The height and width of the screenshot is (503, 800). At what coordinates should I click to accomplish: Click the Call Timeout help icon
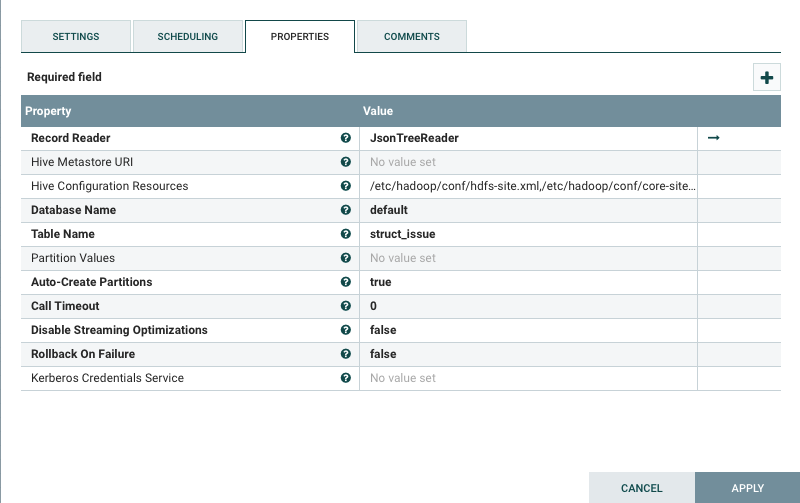coord(345,306)
